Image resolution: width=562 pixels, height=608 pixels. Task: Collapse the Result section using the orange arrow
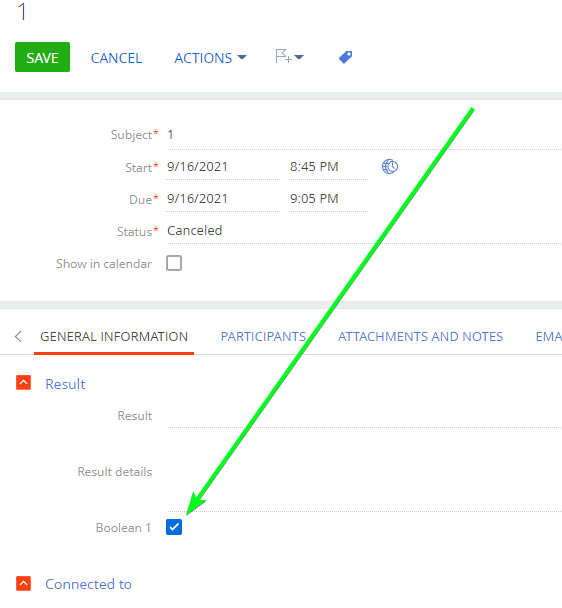(x=24, y=382)
